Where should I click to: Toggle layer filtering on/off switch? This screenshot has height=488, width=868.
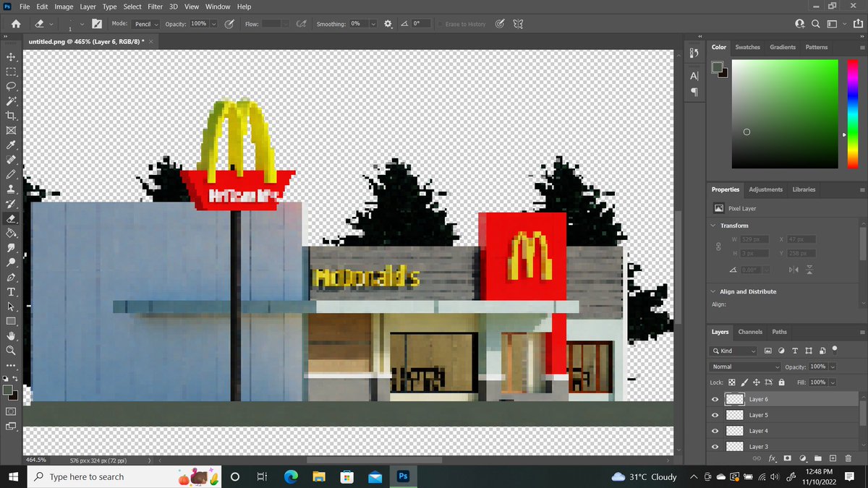point(834,349)
